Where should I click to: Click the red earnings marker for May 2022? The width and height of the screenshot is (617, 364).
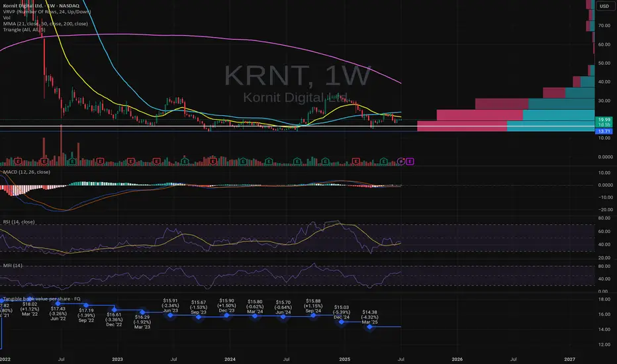click(x=44, y=161)
